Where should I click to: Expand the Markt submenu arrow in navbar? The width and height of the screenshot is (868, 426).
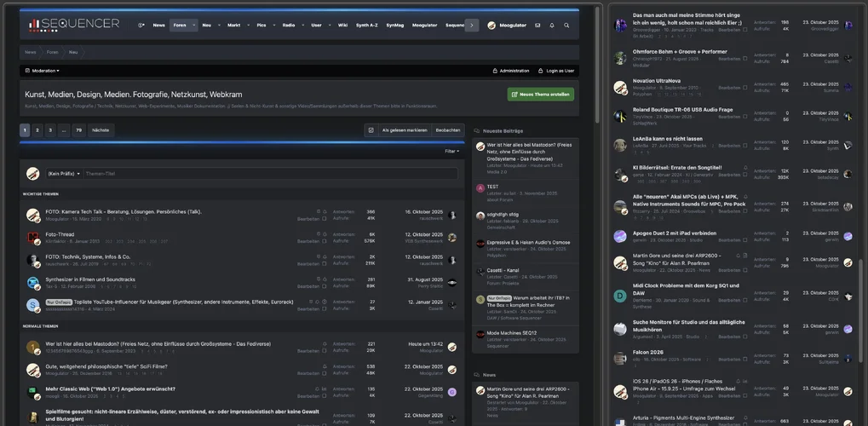248,26
